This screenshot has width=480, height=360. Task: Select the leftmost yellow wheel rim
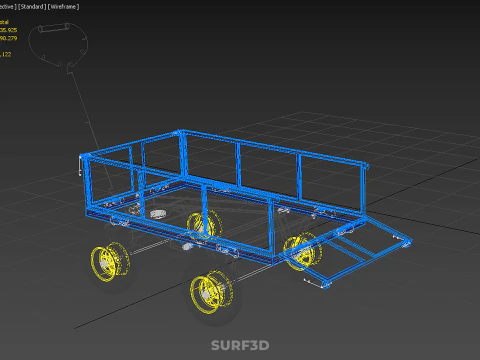pyautogui.click(x=110, y=262)
